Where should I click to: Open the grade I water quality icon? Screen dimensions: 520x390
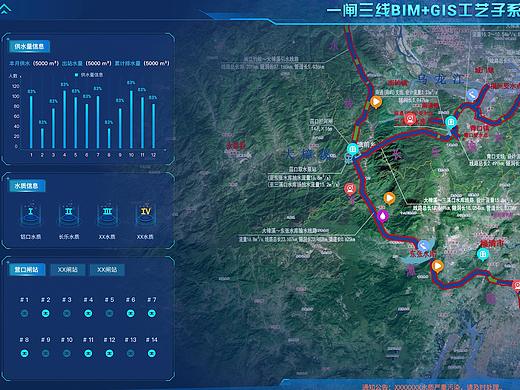pos(31,214)
